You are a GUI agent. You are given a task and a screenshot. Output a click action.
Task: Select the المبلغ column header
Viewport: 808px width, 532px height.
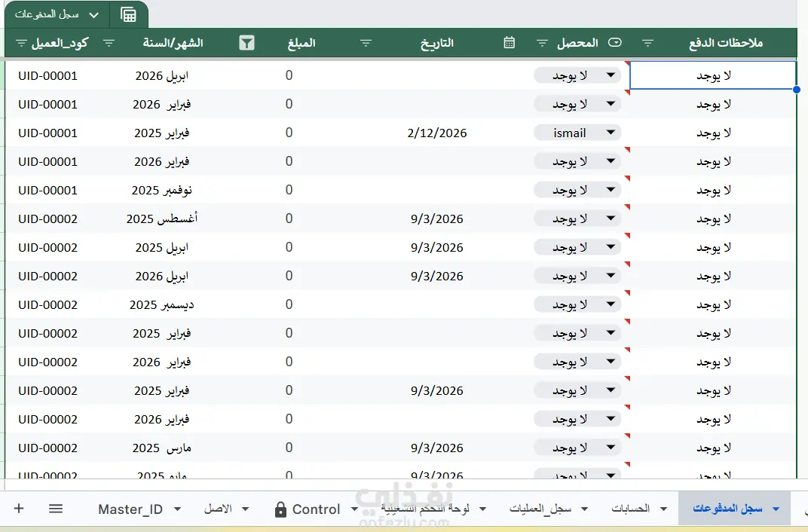pyautogui.click(x=301, y=43)
